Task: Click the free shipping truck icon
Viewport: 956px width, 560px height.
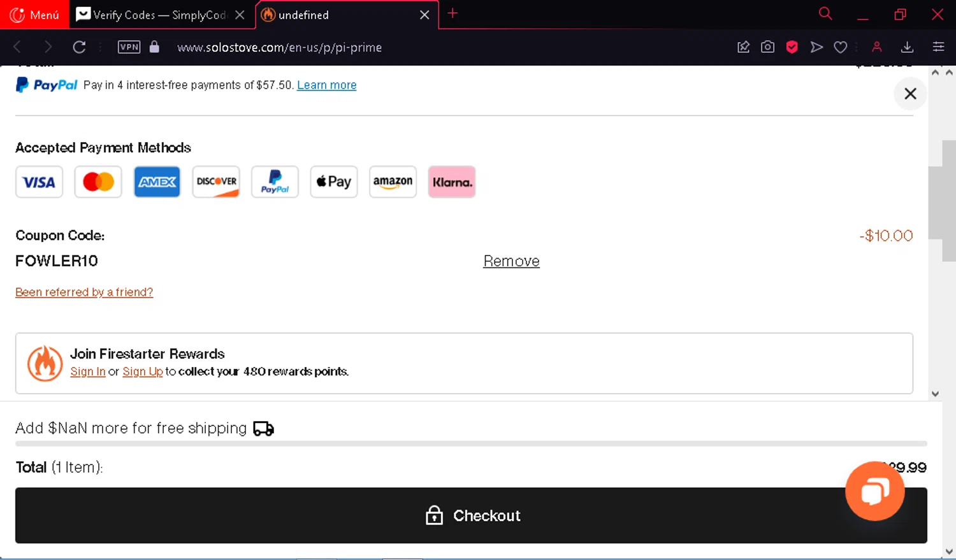Action: (x=263, y=428)
